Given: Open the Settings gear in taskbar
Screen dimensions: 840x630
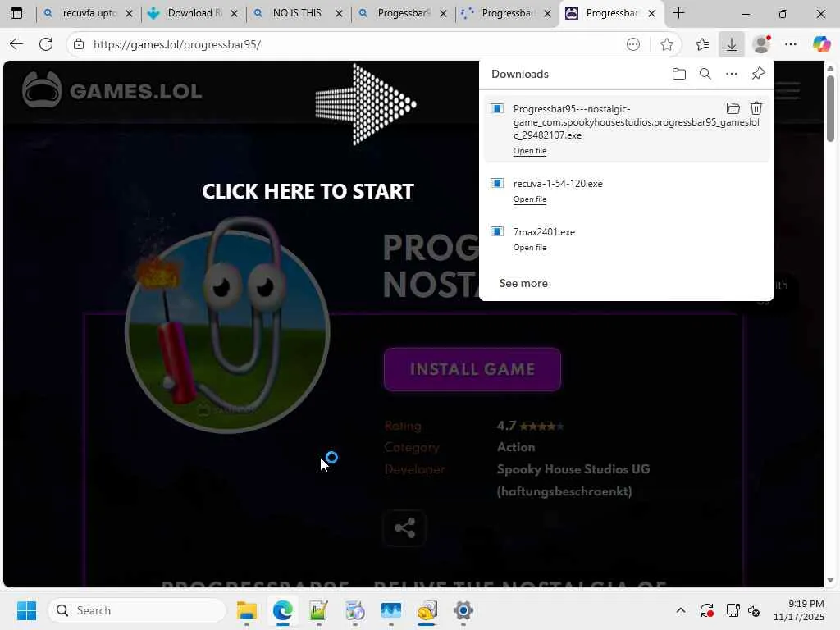Looking at the screenshot, I should click(x=463, y=610).
